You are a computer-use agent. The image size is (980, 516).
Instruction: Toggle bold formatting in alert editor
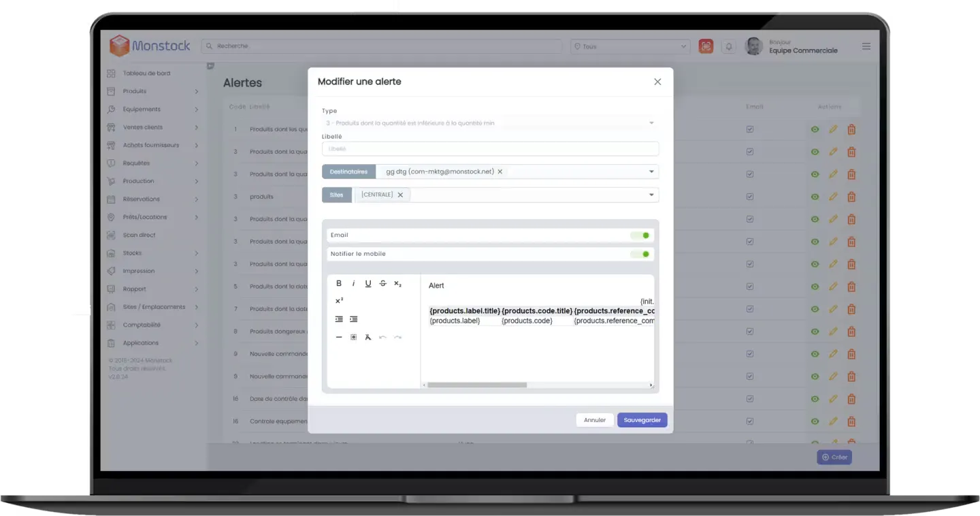339,284
